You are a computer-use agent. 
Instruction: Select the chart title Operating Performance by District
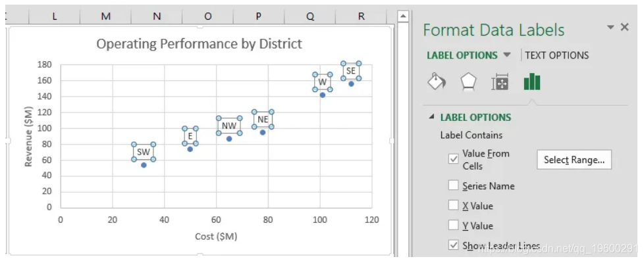point(200,43)
